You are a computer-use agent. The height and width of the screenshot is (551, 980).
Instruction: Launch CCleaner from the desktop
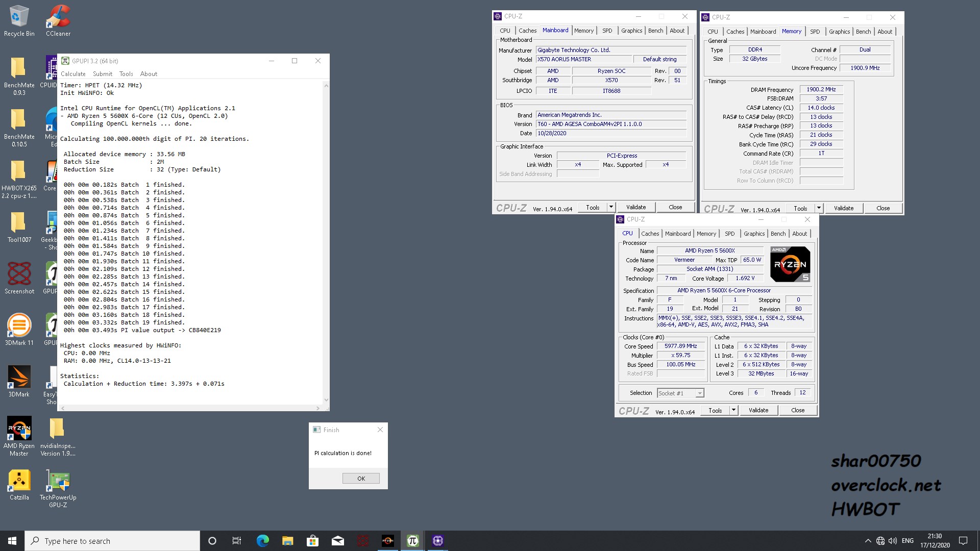(x=58, y=20)
